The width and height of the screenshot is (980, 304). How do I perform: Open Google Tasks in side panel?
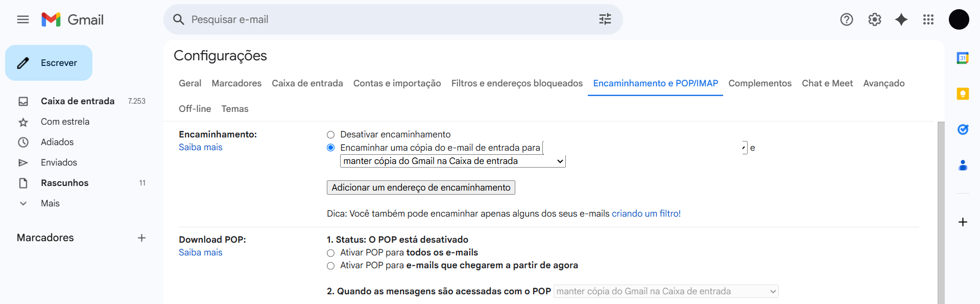pos(963,130)
